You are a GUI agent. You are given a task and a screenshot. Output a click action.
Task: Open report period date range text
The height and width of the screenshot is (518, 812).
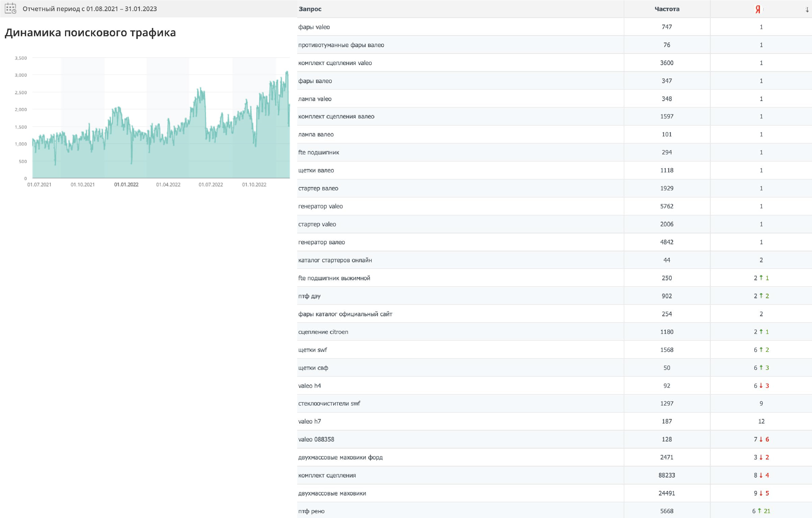[90, 9]
